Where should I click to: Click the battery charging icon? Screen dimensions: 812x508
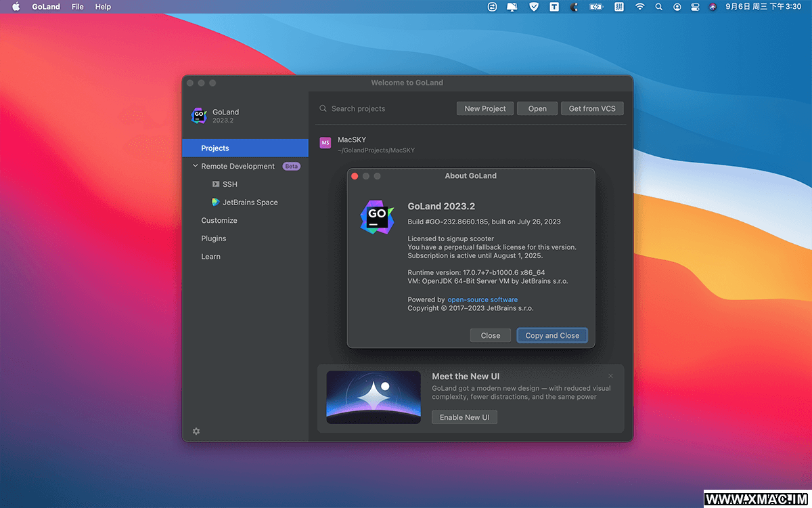pyautogui.click(x=596, y=7)
